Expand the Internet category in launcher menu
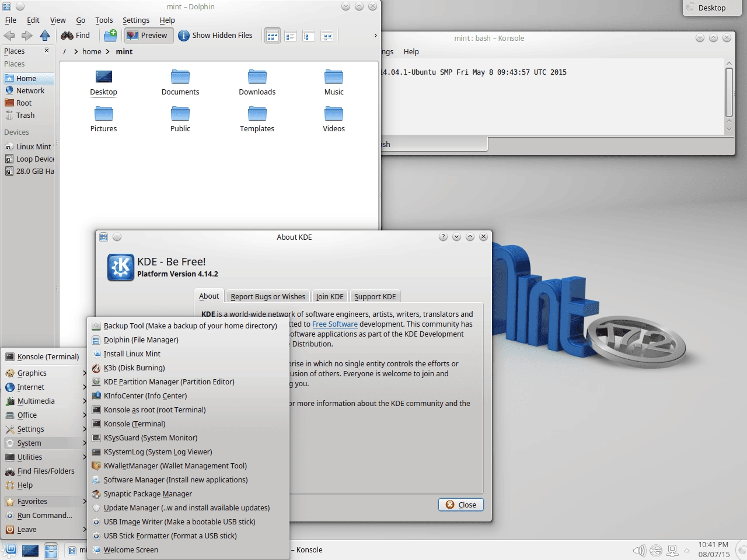747x560 pixels. click(45, 387)
